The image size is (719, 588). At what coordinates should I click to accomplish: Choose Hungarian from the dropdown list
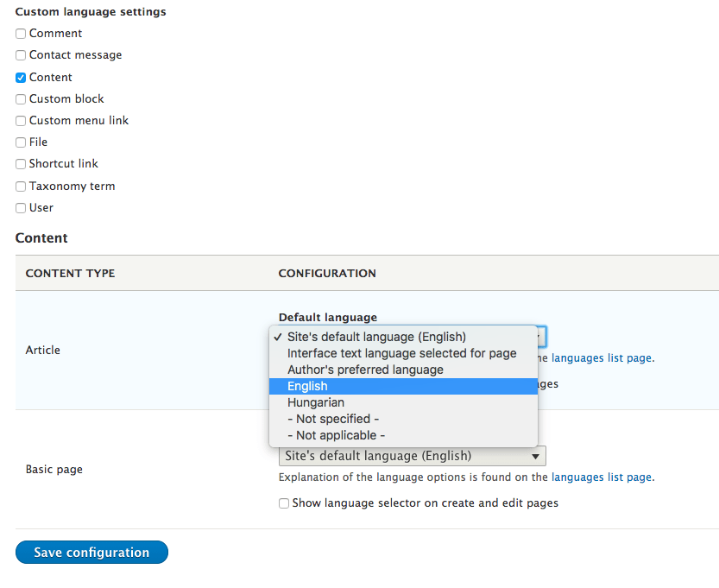pos(316,402)
